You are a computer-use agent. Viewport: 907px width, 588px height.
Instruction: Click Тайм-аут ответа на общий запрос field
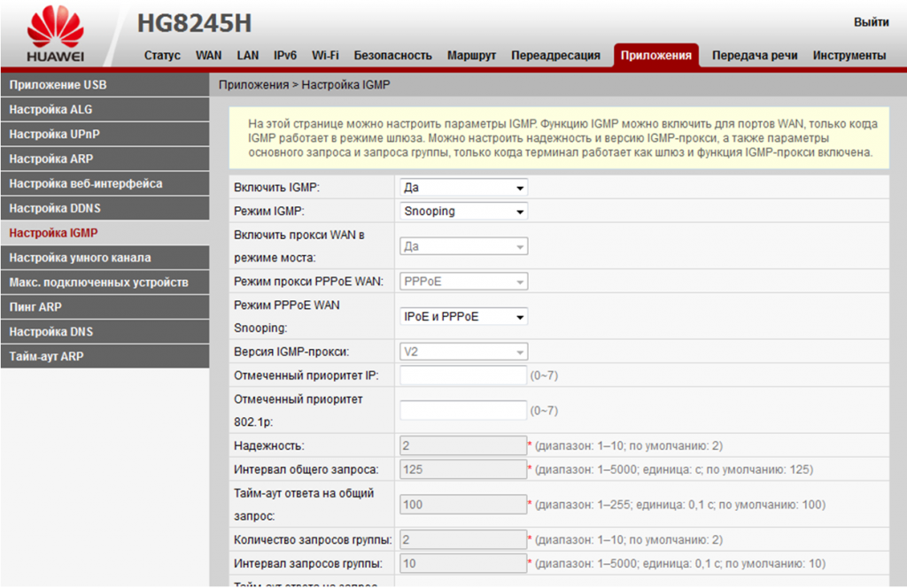pos(463,505)
